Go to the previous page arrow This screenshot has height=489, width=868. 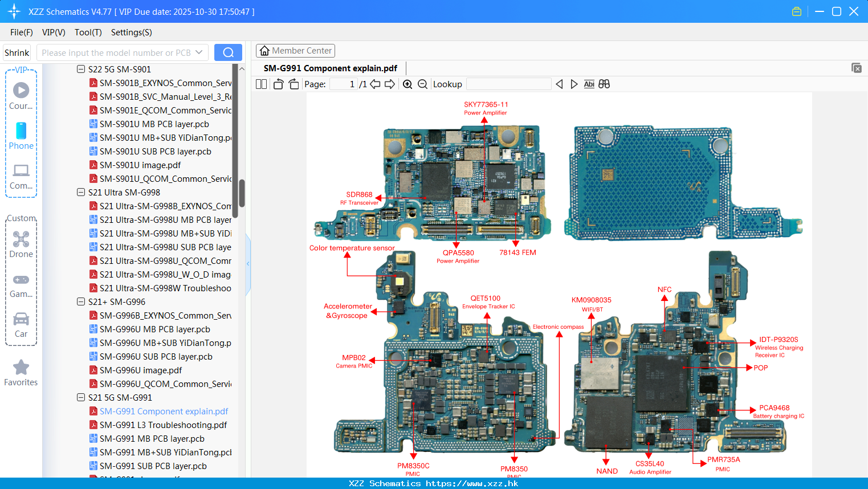coord(375,84)
